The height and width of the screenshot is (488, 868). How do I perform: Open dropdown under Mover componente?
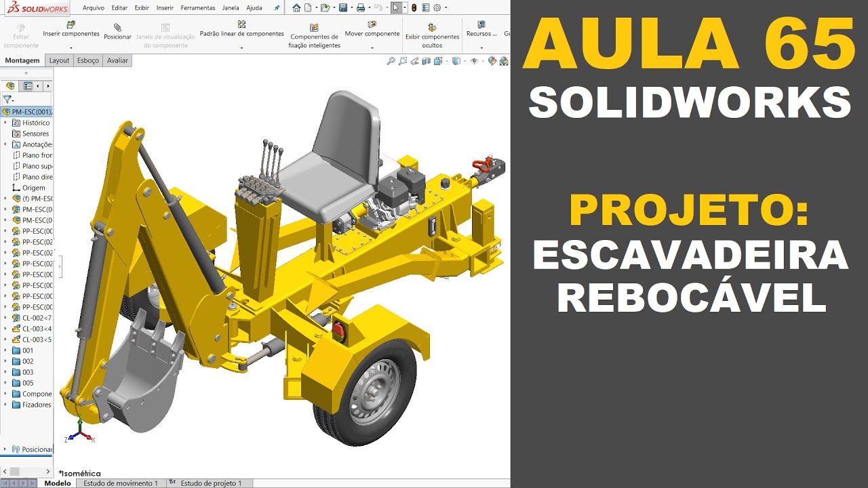click(x=372, y=47)
